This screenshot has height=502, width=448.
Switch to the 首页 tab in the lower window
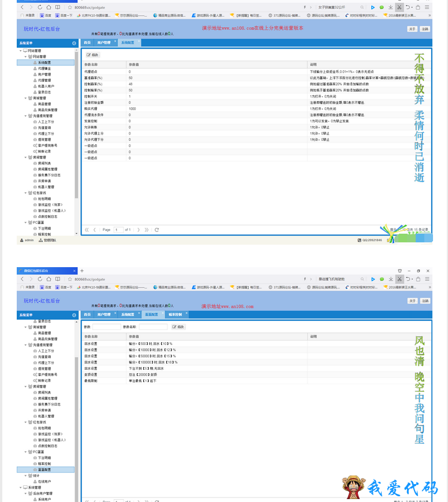tap(87, 314)
